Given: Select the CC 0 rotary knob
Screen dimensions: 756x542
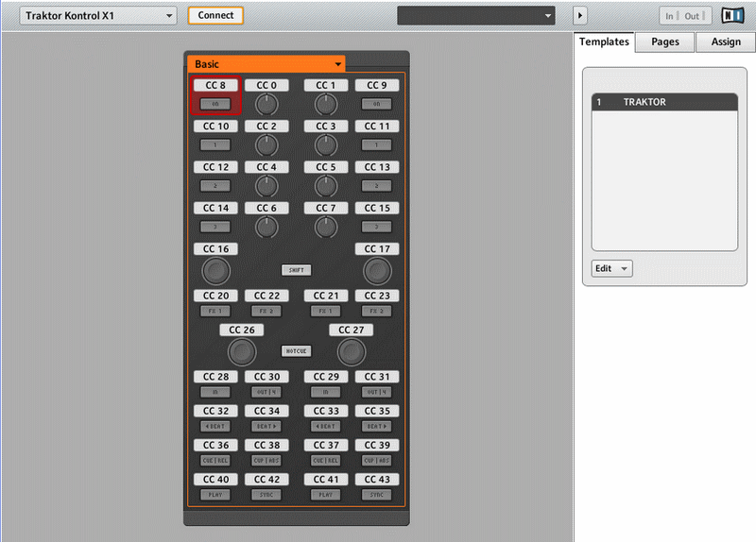Looking at the screenshot, I should (266, 104).
